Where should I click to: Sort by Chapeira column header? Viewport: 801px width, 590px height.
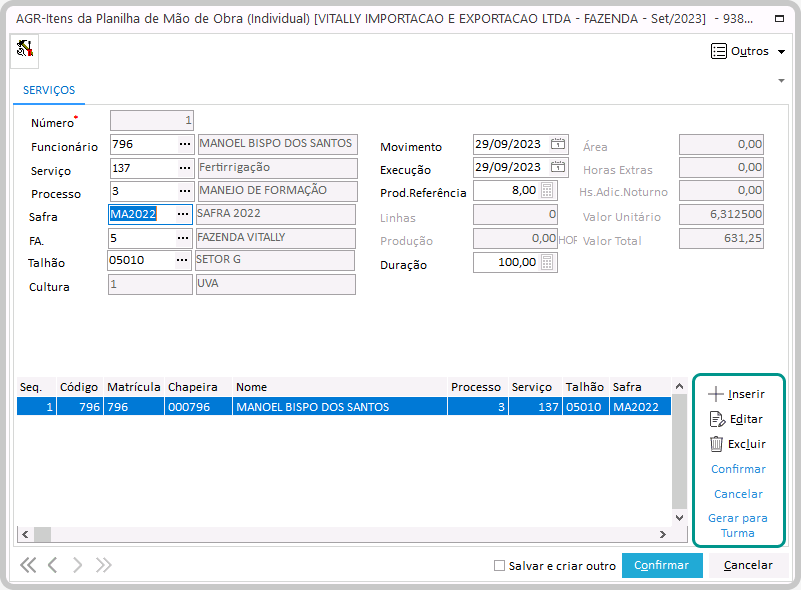[198, 387]
